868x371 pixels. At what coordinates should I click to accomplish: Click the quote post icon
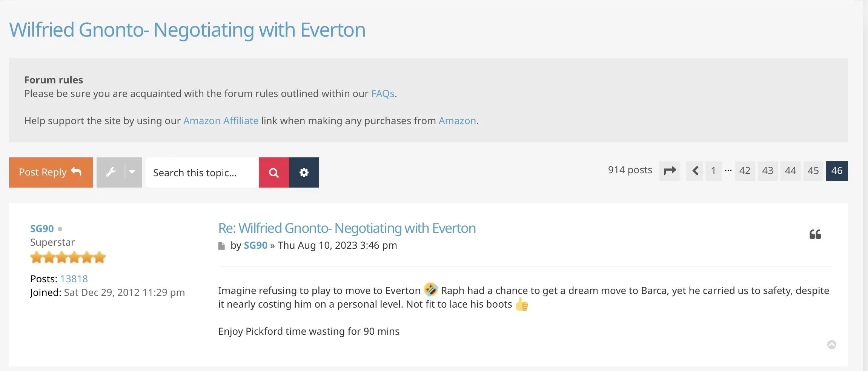pos(815,234)
